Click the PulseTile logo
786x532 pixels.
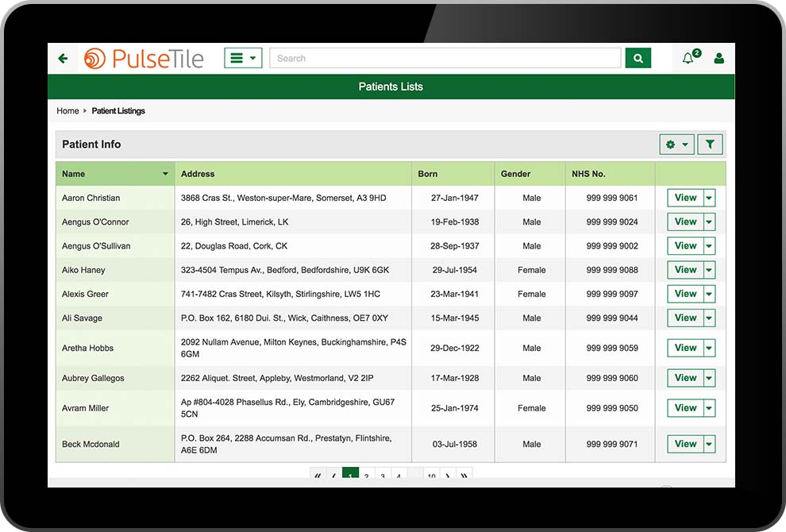(144, 59)
